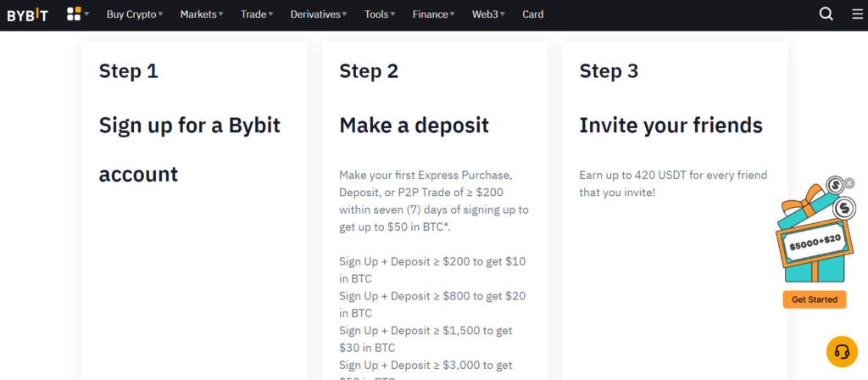Open the Derivatives dropdown menu
The height and width of the screenshot is (380, 868).
[x=319, y=14]
